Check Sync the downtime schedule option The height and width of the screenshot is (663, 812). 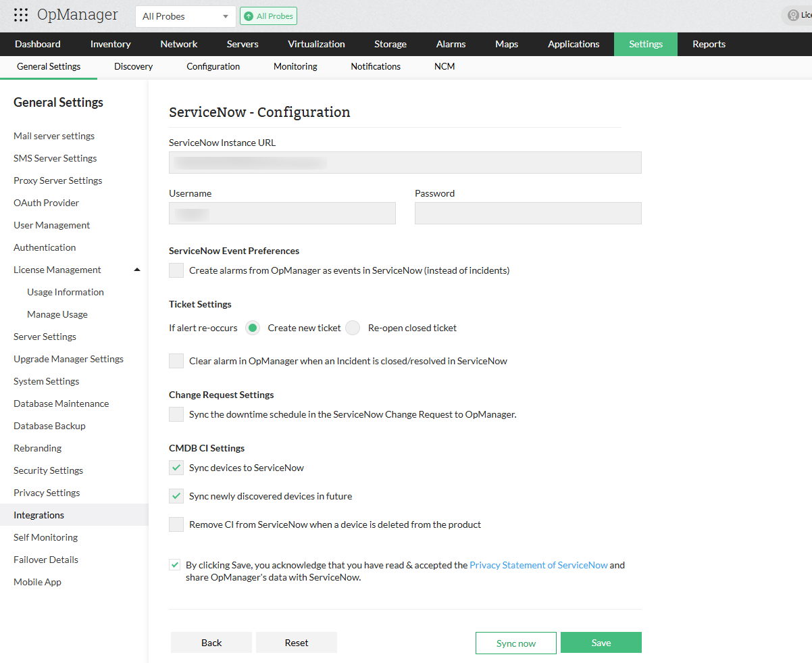176,414
